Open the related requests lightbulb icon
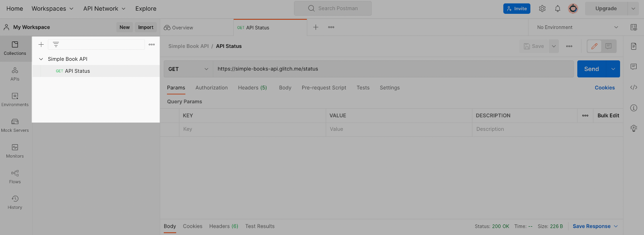Image resolution: width=644 pixels, height=235 pixels. coord(633,128)
